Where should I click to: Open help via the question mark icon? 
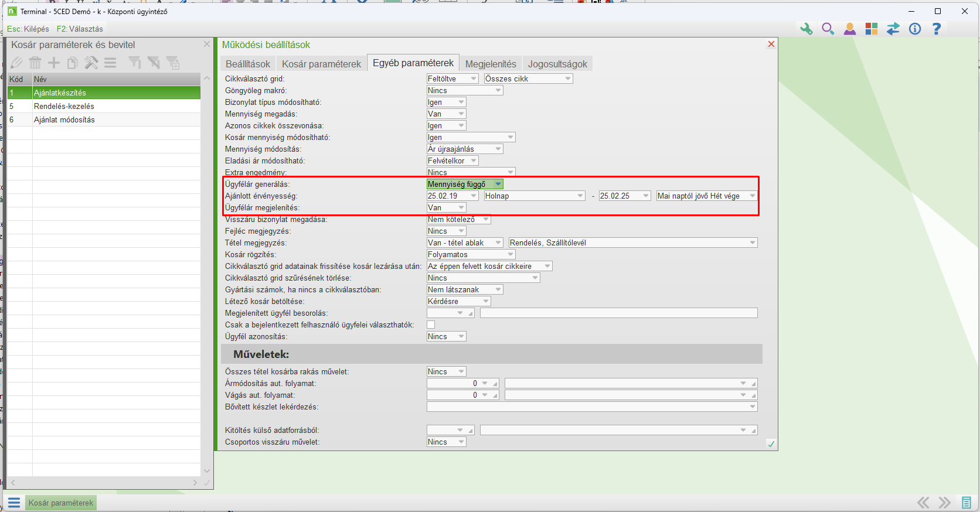[x=936, y=29]
